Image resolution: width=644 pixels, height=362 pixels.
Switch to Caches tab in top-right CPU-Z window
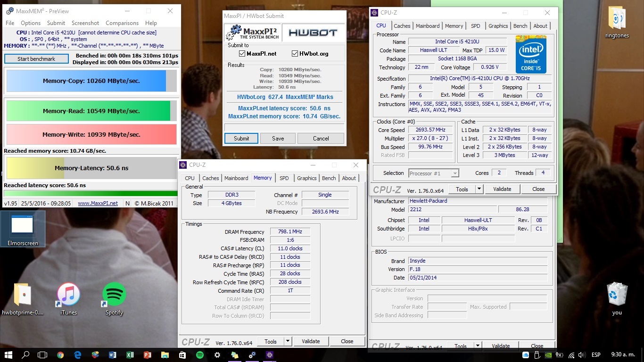pyautogui.click(x=402, y=26)
